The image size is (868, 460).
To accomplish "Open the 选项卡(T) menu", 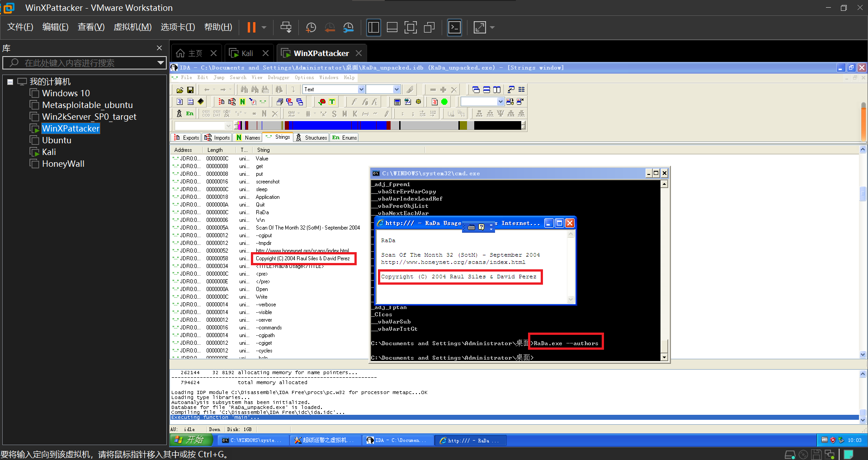I will [x=178, y=27].
